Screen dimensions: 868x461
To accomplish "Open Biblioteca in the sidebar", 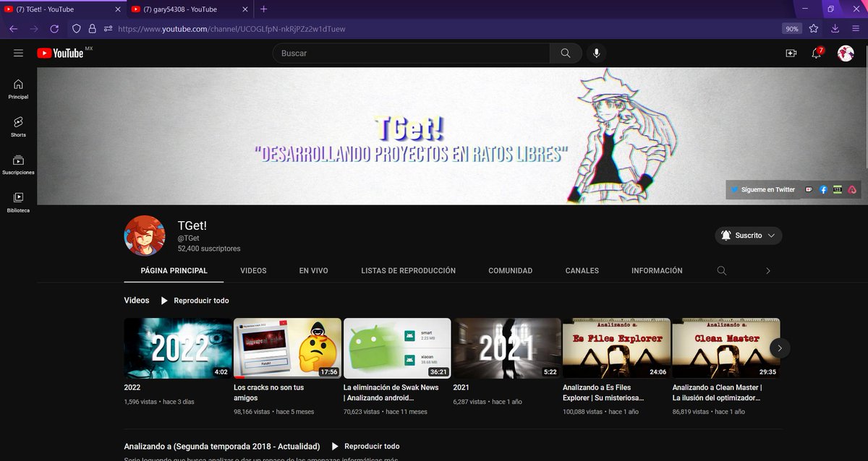I will tap(18, 202).
